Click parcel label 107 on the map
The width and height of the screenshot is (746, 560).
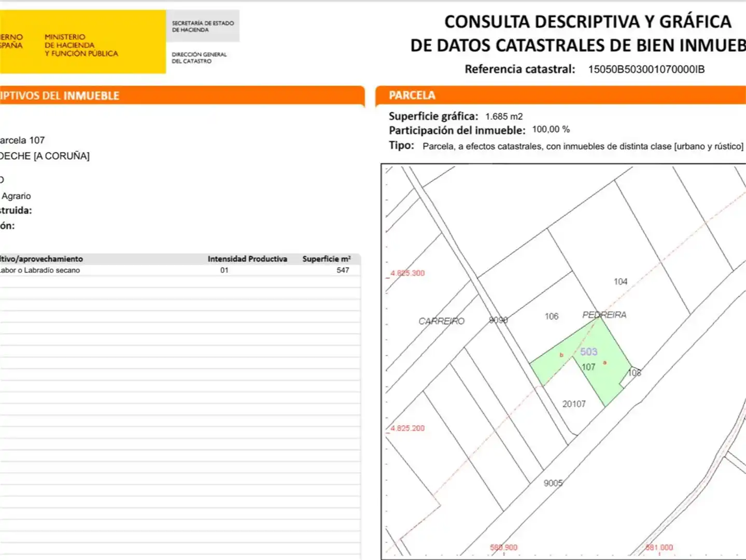[588, 367]
